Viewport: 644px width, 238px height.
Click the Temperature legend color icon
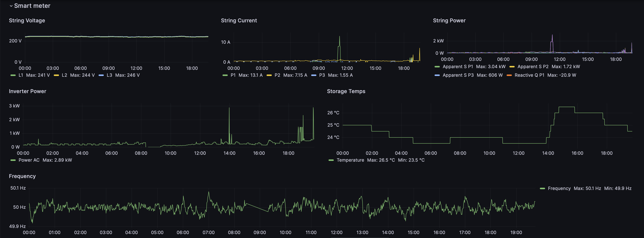coord(331,160)
